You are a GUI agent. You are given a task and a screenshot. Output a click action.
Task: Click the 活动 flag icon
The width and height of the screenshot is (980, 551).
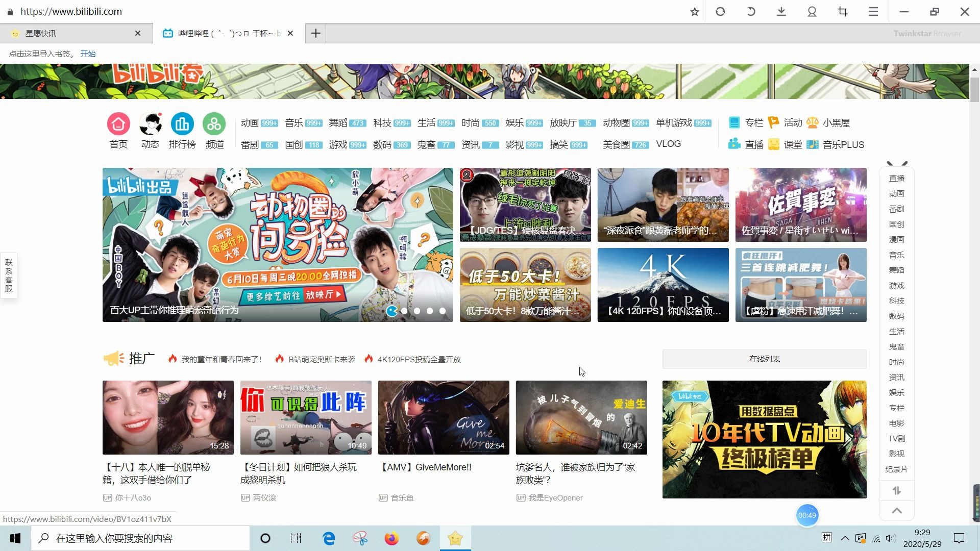[773, 122]
